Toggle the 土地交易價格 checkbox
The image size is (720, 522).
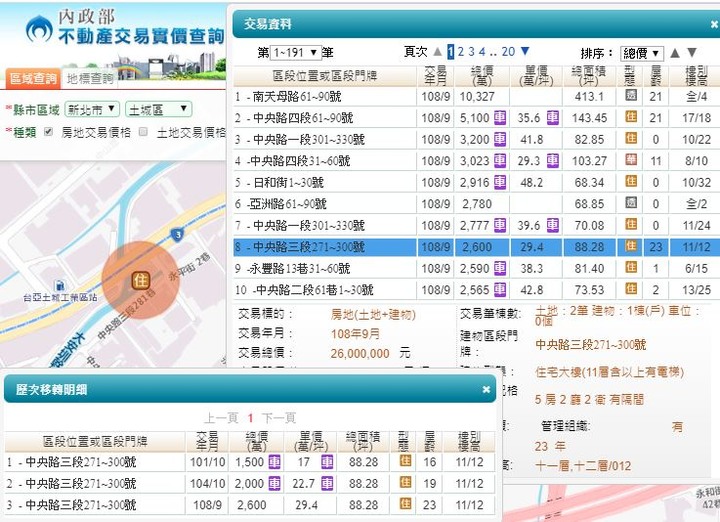(x=143, y=132)
